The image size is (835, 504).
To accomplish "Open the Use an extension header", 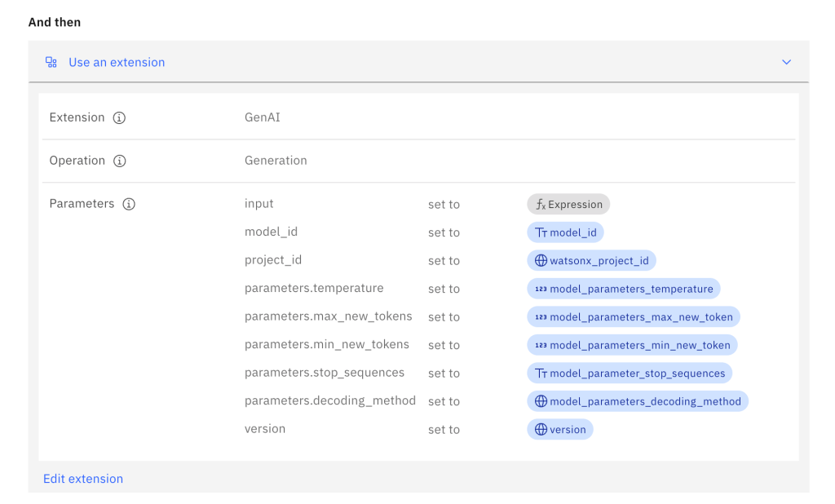I will pyautogui.click(x=117, y=62).
